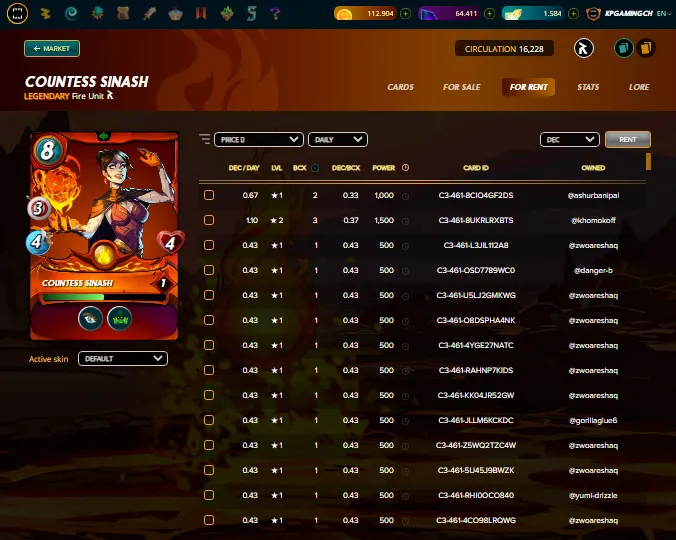Open owner @khomokoff link

[593, 220]
